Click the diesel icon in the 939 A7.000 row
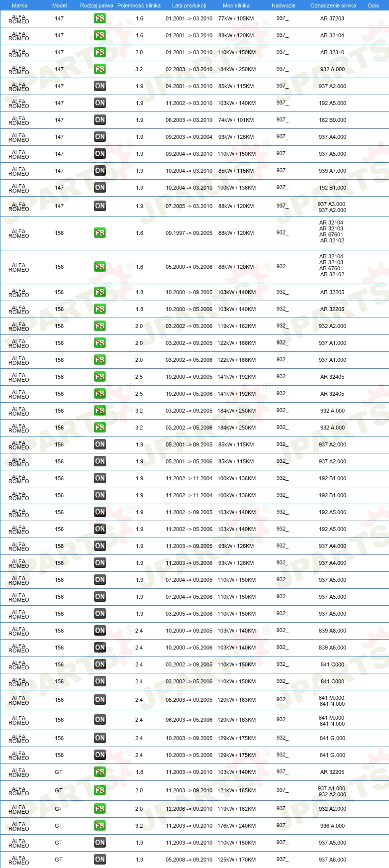The image size is (389, 868). [100, 171]
